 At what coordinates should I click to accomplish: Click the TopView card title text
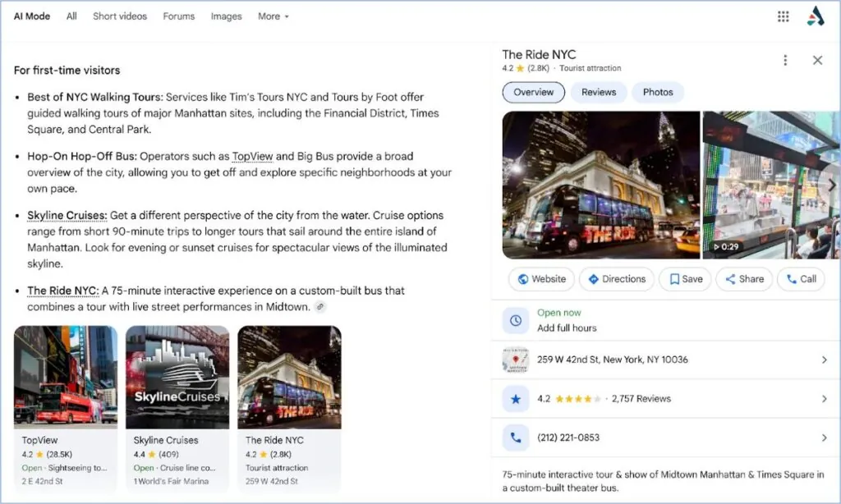tap(39, 440)
